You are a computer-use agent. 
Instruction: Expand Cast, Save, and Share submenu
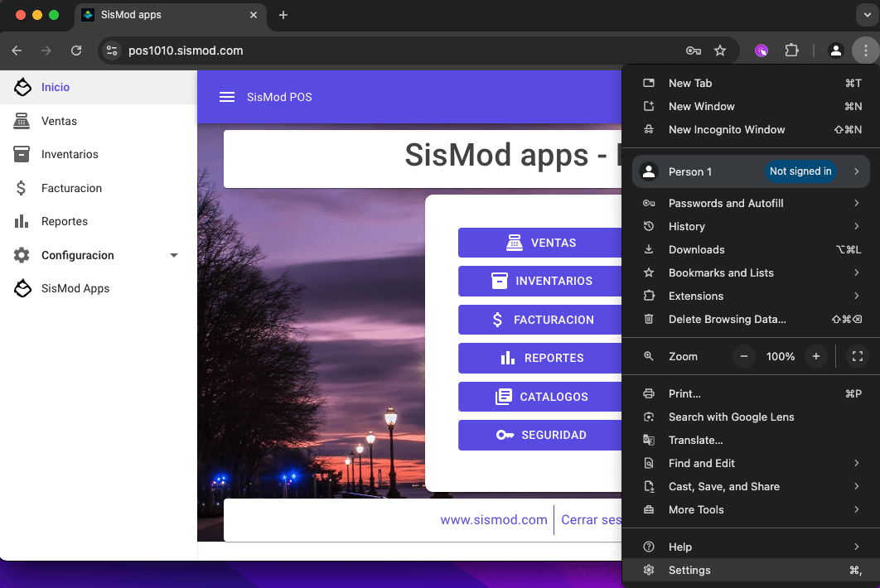[x=857, y=486]
